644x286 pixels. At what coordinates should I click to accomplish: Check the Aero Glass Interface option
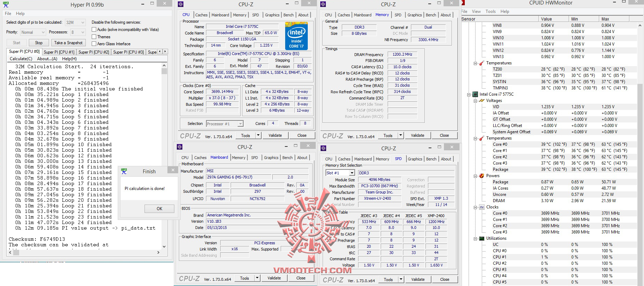[x=94, y=43]
